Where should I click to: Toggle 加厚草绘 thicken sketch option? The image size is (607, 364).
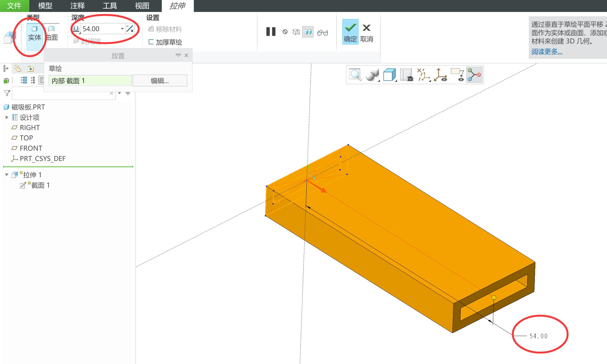(165, 42)
